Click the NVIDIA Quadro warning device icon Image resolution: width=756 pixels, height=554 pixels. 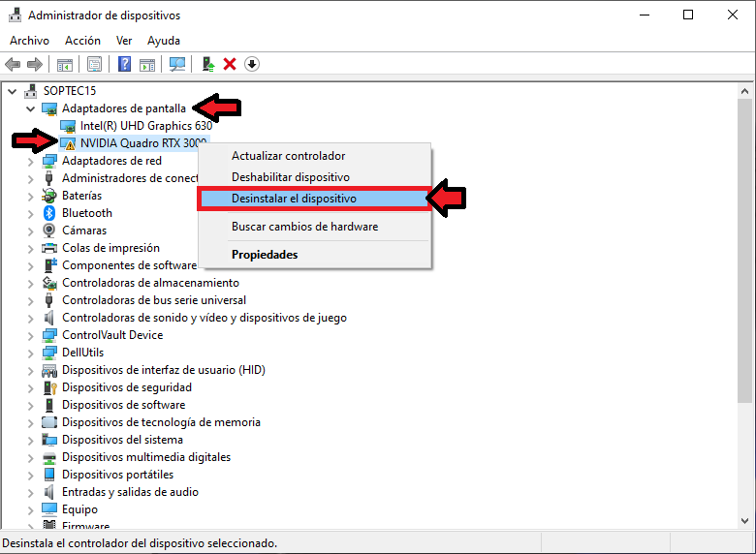(x=68, y=143)
